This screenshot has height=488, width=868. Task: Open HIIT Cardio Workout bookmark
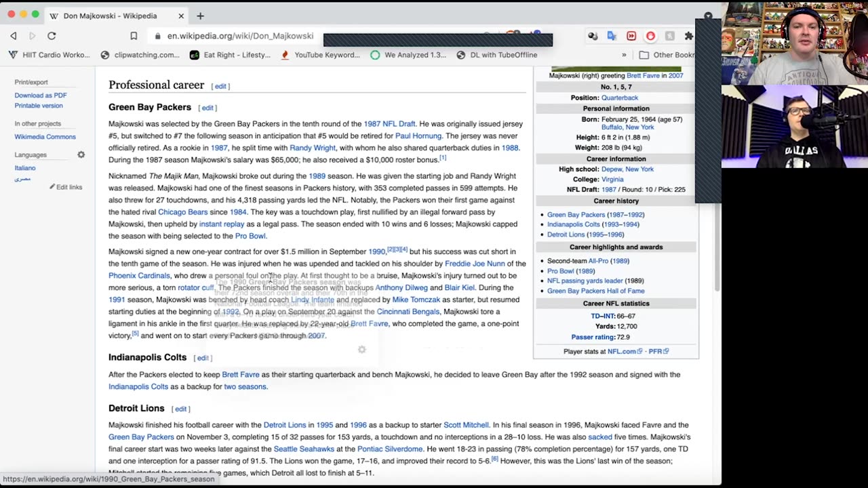[49, 55]
